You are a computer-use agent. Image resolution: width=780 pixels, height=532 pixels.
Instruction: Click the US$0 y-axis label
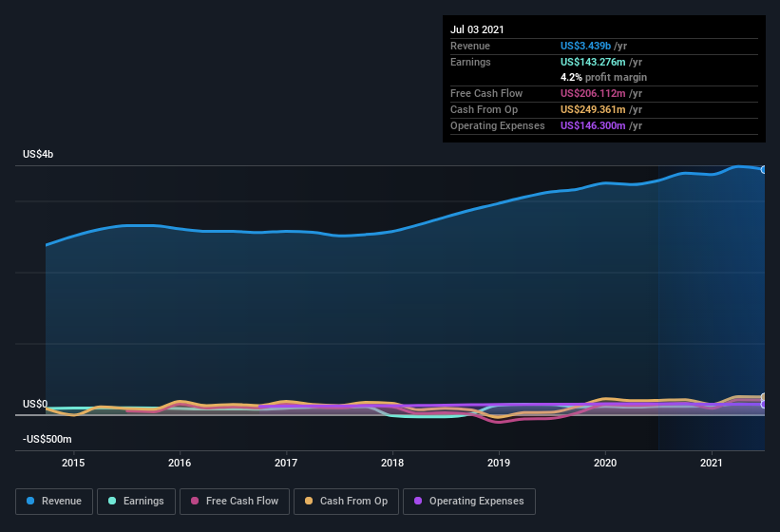coord(35,404)
